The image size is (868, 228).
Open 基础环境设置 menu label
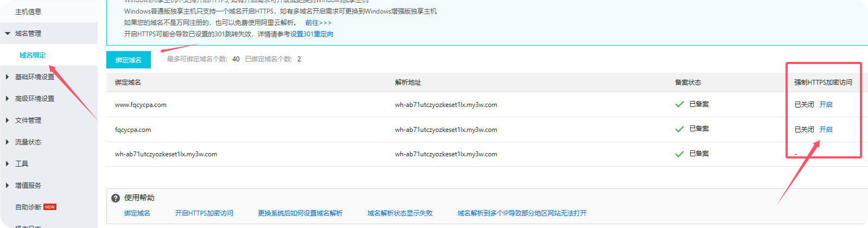click(x=35, y=77)
